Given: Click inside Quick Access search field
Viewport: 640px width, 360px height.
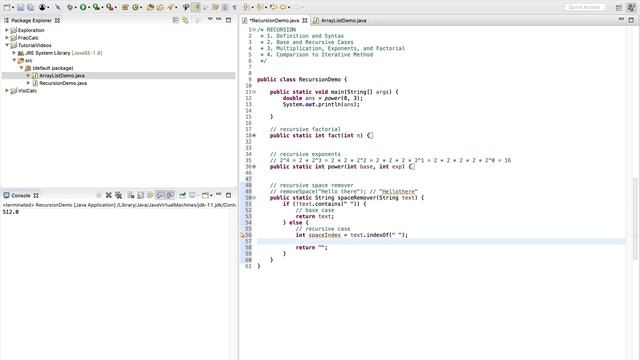Looking at the screenshot, I should (x=584, y=7).
